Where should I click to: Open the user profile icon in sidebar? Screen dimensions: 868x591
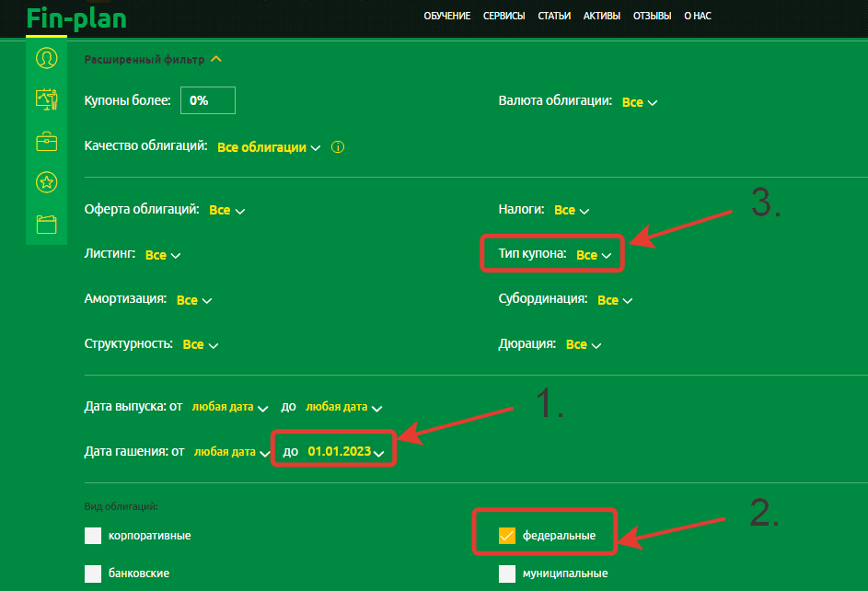pyautogui.click(x=46, y=58)
